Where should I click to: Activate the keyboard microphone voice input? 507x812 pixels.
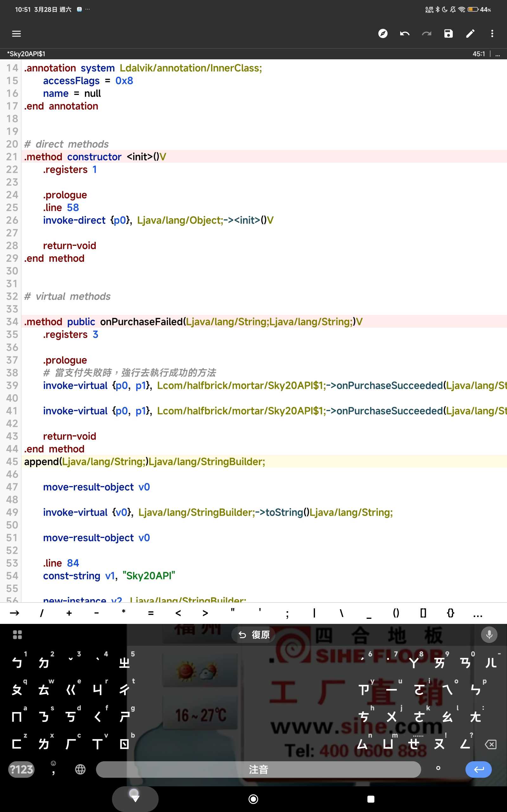pos(489,634)
